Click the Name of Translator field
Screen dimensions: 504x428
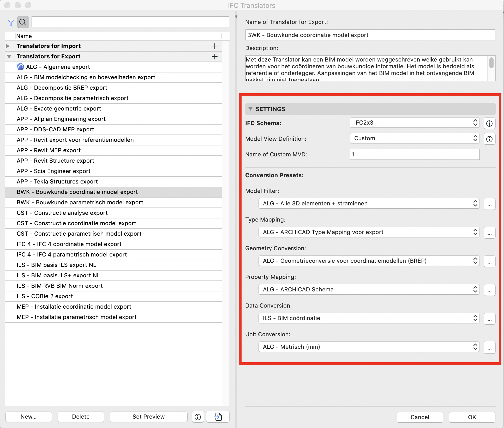pyautogui.click(x=370, y=35)
